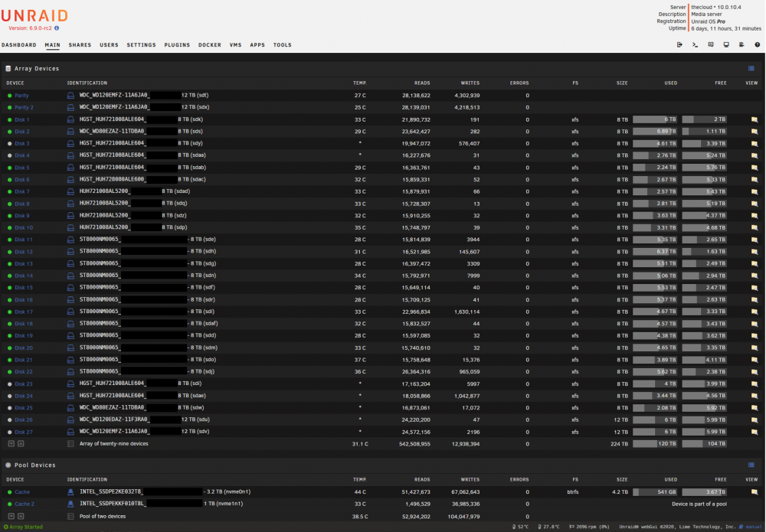This screenshot has height=532, width=766.
Task: Click the array total used bar showing 120 TB
Action: 655,444
